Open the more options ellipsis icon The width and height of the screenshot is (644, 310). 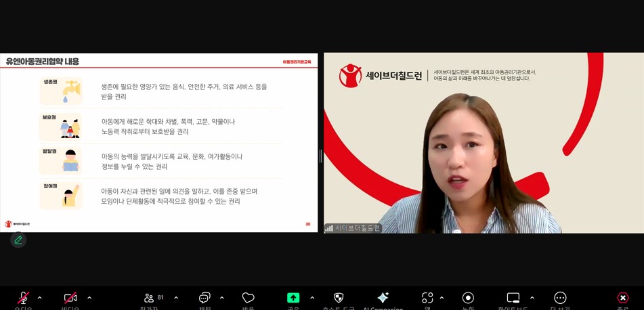click(560, 298)
